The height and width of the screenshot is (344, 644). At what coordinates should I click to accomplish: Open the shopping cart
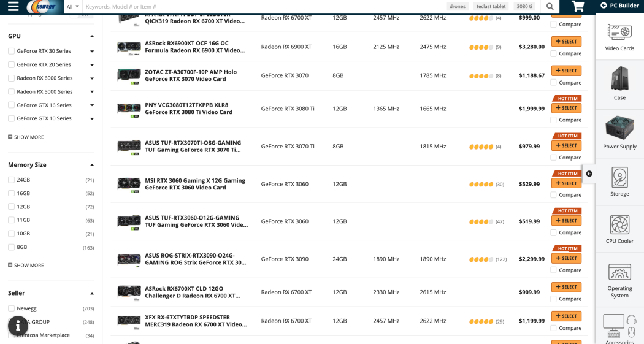(x=578, y=6)
